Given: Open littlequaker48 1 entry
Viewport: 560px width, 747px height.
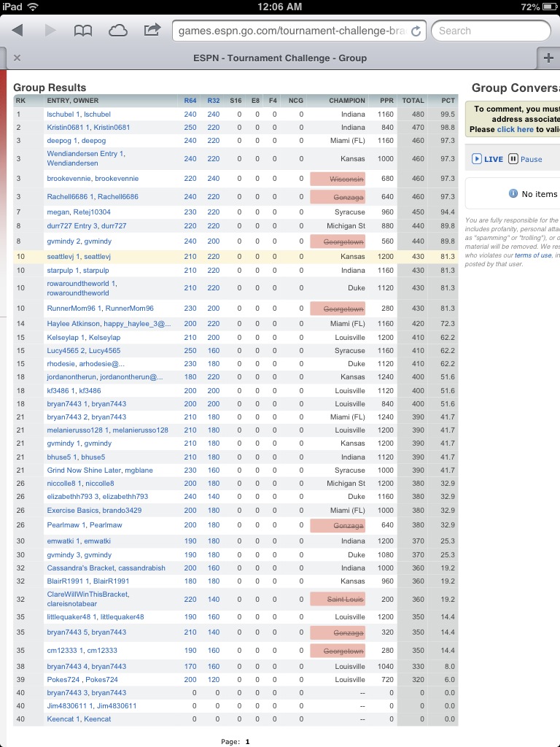Looking at the screenshot, I should click(96, 616).
